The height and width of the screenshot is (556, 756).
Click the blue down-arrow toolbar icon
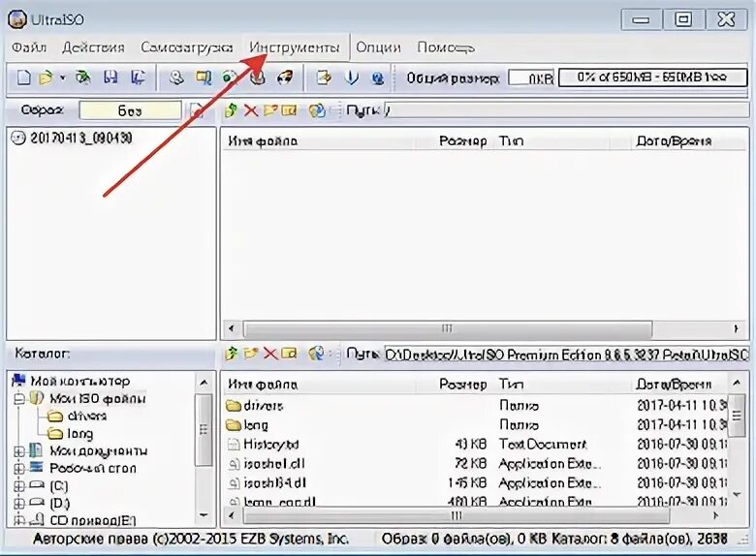352,77
